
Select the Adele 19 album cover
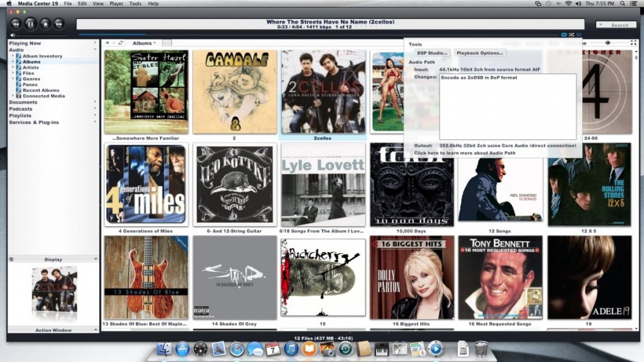[589, 277]
